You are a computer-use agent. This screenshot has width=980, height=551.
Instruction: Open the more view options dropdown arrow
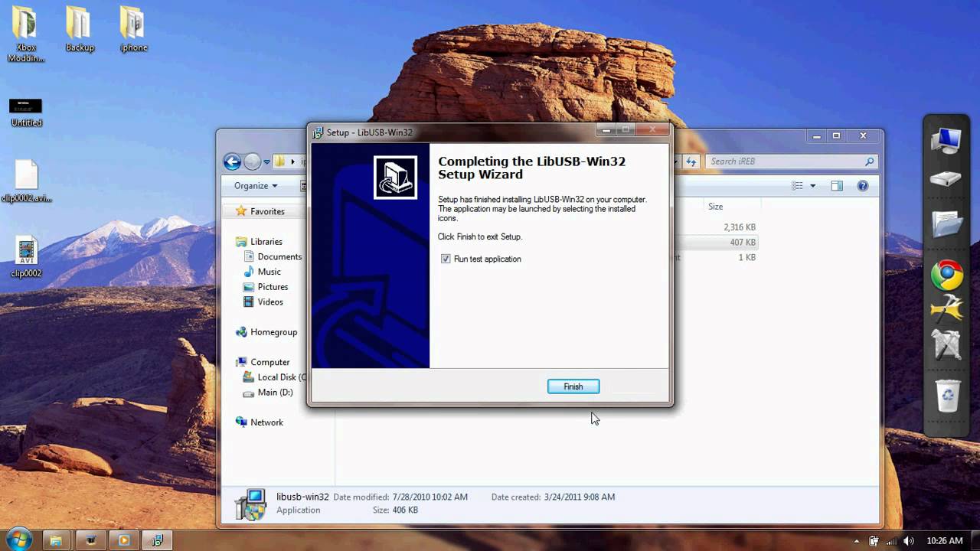pos(813,186)
